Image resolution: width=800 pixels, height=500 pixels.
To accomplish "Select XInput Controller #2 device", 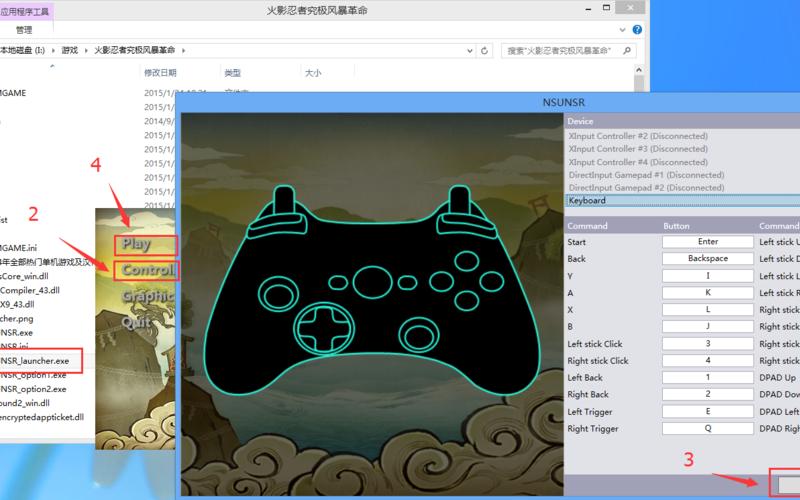I will (x=637, y=136).
